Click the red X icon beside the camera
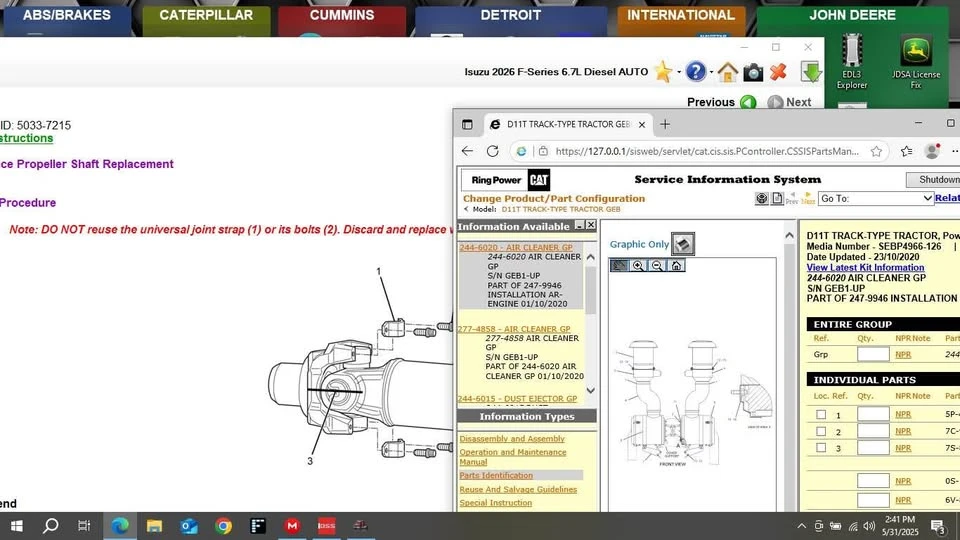 pyautogui.click(x=778, y=72)
